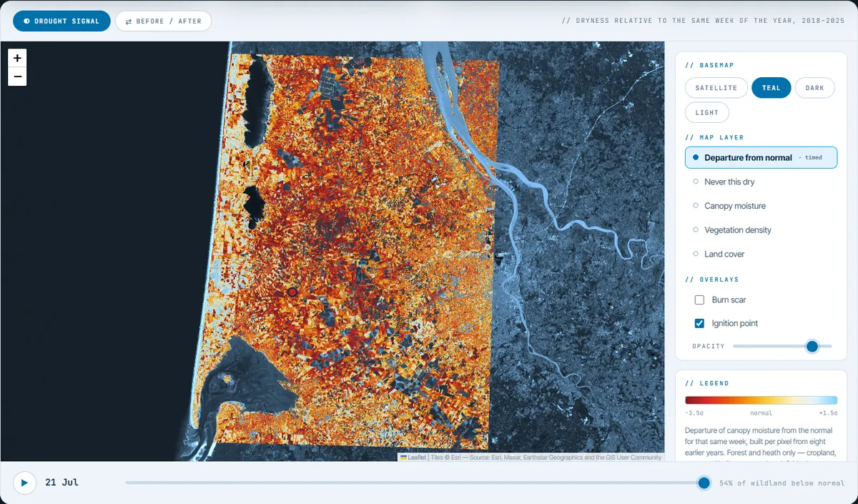Select the Land cover layer
Viewport: 858px width, 504px height.
click(x=761, y=254)
